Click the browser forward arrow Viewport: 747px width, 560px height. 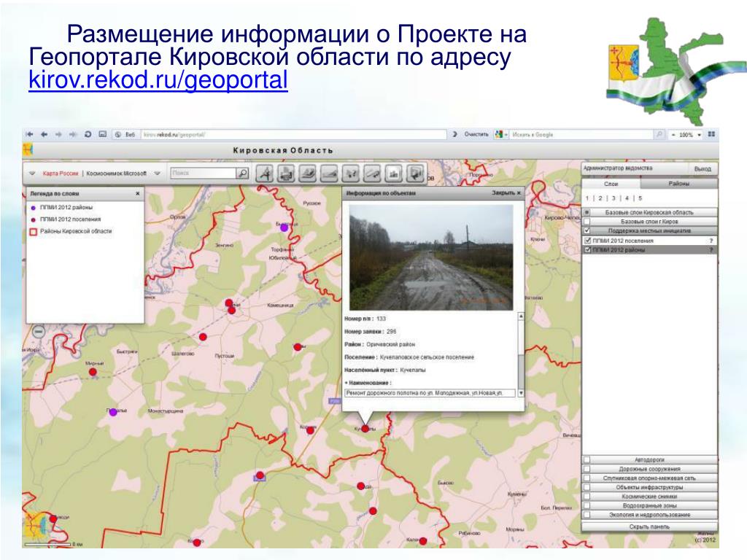point(58,135)
